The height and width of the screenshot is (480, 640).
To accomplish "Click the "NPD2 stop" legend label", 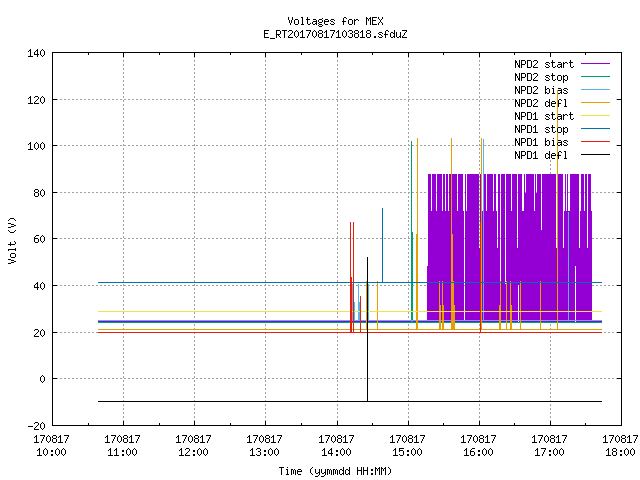I will click(541, 77).
